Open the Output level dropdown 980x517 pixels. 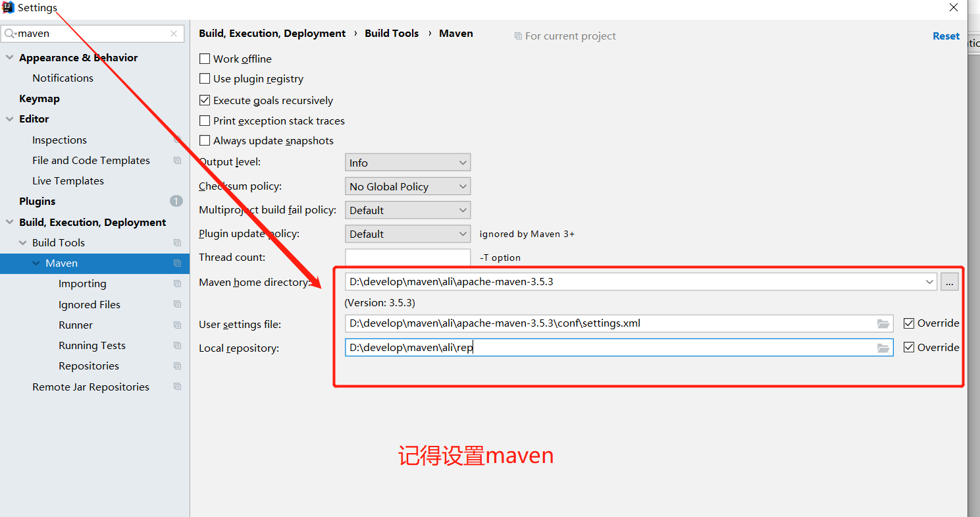pyautogui.click(x=407, y=163)
